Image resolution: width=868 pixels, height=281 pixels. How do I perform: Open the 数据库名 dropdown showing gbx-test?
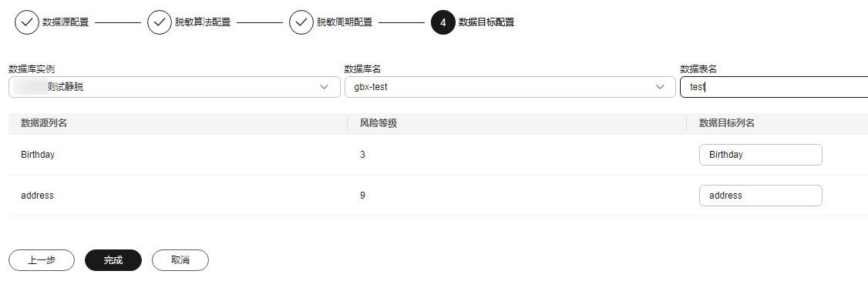(x=510, y=88)
